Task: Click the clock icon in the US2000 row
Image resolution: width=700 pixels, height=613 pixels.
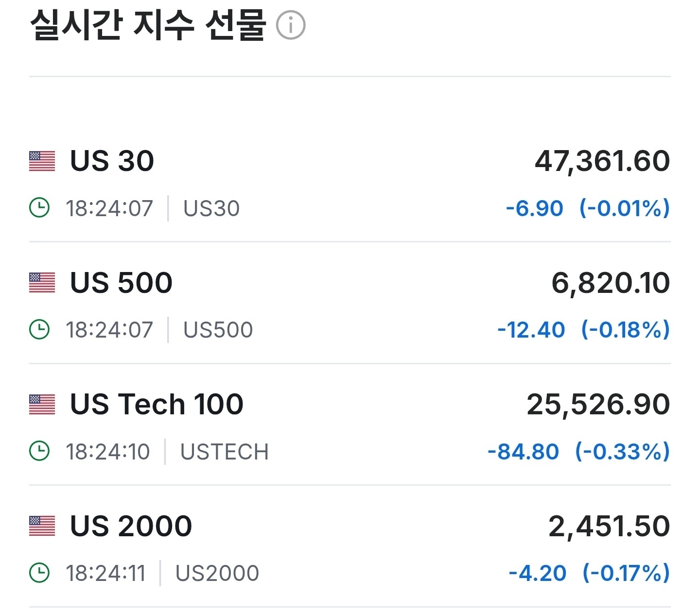Action: click(39, 573)
